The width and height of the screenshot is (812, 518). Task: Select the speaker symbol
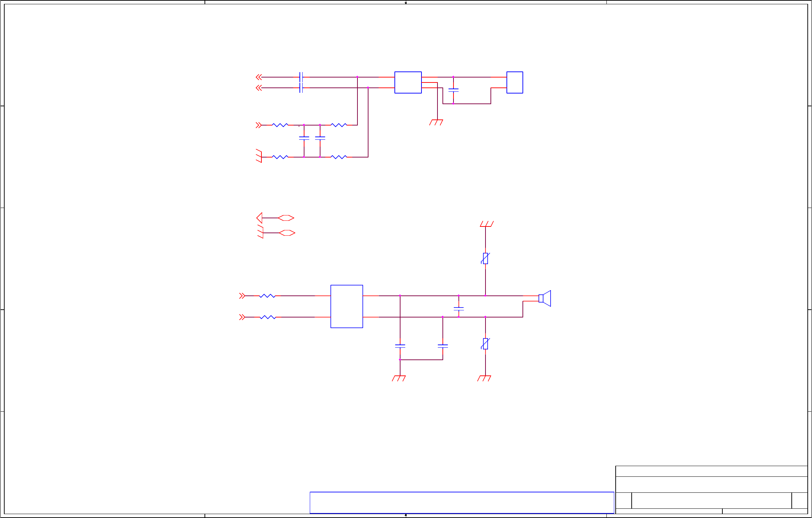[x=545, y=298]
